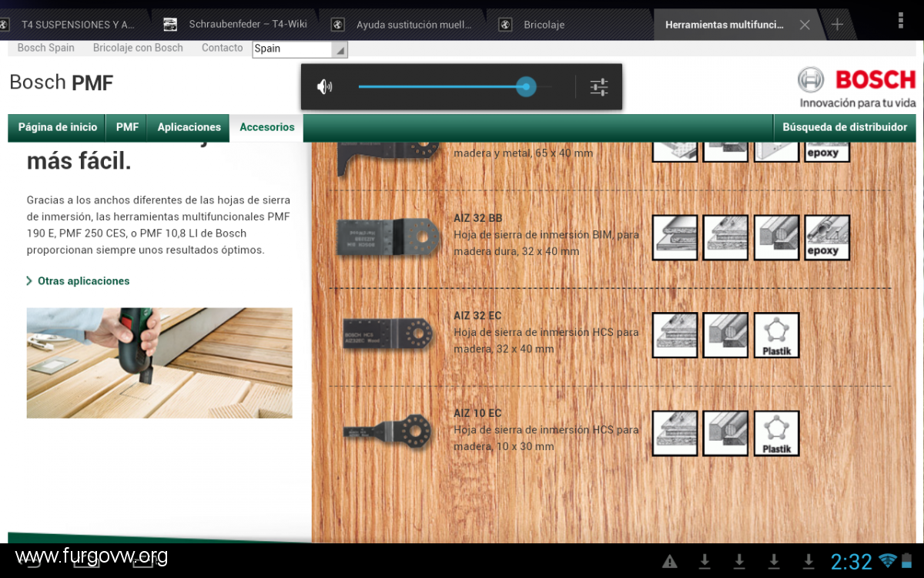The width and height of the screenshot is (924, 578).
Task: Open the Contacto link
Action: (222, 48)
